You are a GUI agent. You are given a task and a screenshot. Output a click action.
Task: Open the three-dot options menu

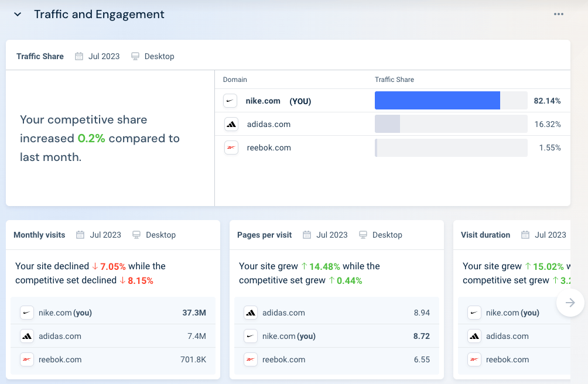tap(558, 14)
